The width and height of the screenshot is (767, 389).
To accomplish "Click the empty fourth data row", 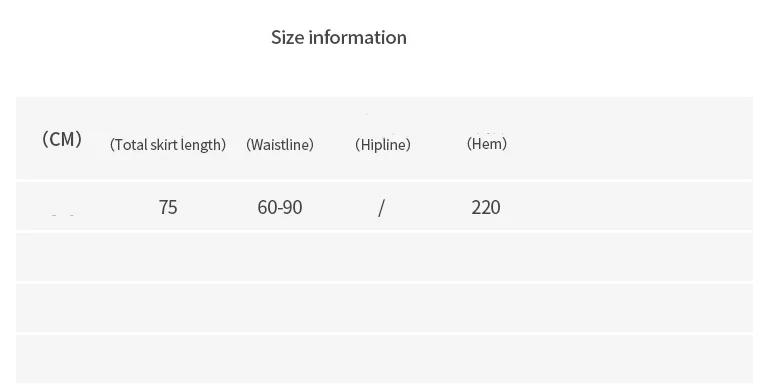I will pyautogui.click(x=384, y=359).
